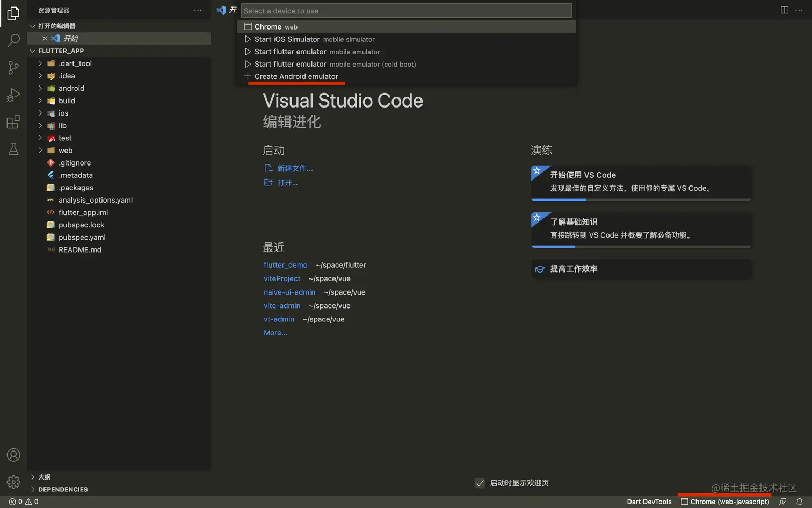Screen dimensions: 812x508
Task: Expand the build folder
Action: tap(40, 101)
